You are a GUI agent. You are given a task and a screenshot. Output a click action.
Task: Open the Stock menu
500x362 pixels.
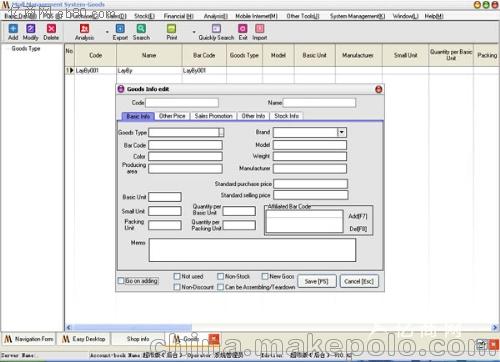coord(144,16)
